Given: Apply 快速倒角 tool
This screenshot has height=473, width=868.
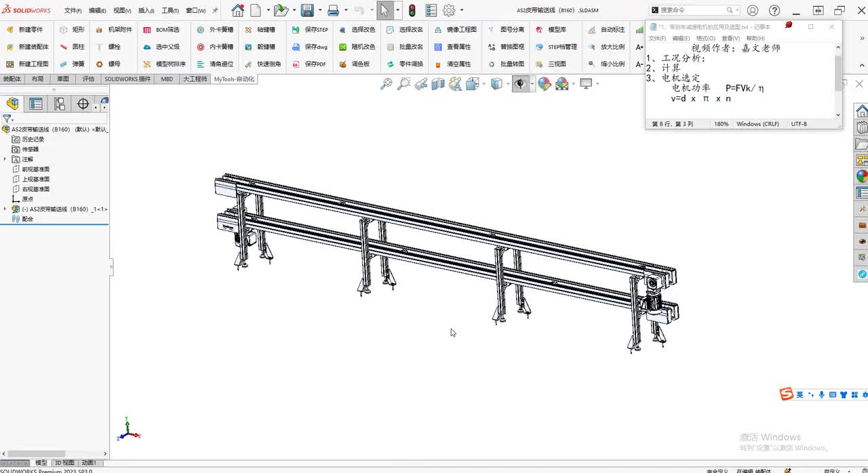Looking at the screenshot, I should (262, 64).
